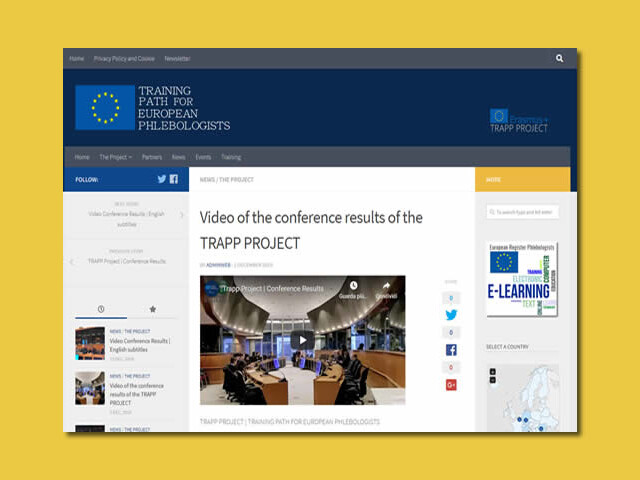Screen dimensions: 640x480
Task: Open the Facebook follow icon in sidebar
Action: click(174, 179)
